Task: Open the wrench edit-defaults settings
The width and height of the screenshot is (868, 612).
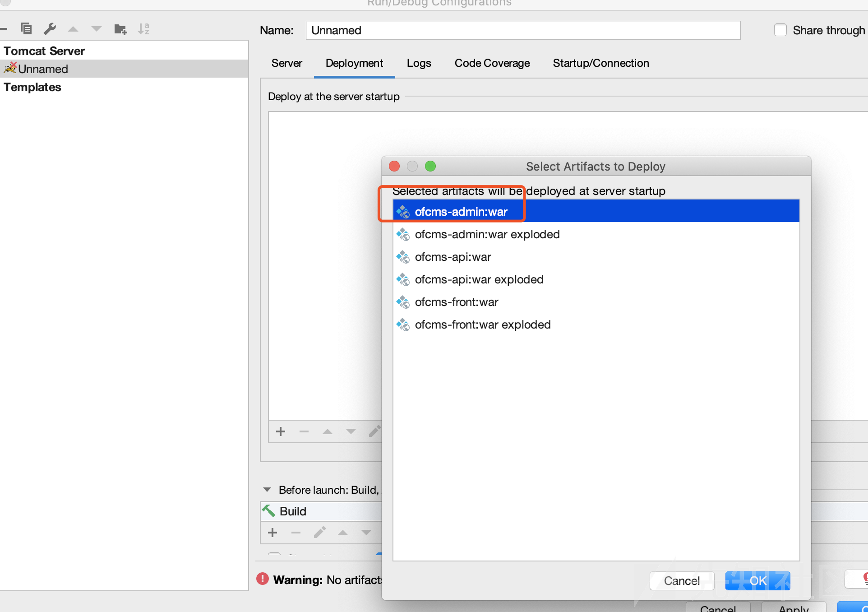Action: pyautogui.click(x=50, y=29)
